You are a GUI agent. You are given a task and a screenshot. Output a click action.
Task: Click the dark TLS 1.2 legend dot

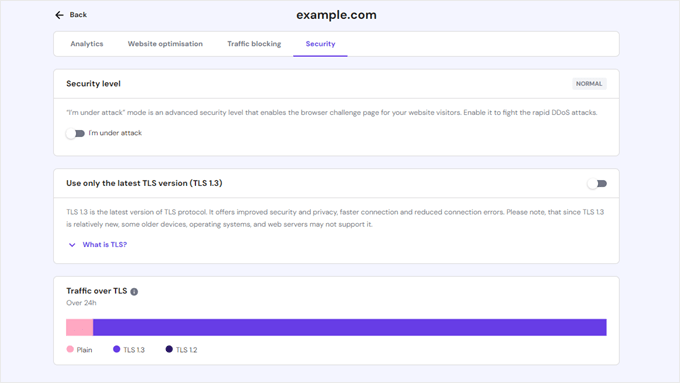(x=169, y=349)
